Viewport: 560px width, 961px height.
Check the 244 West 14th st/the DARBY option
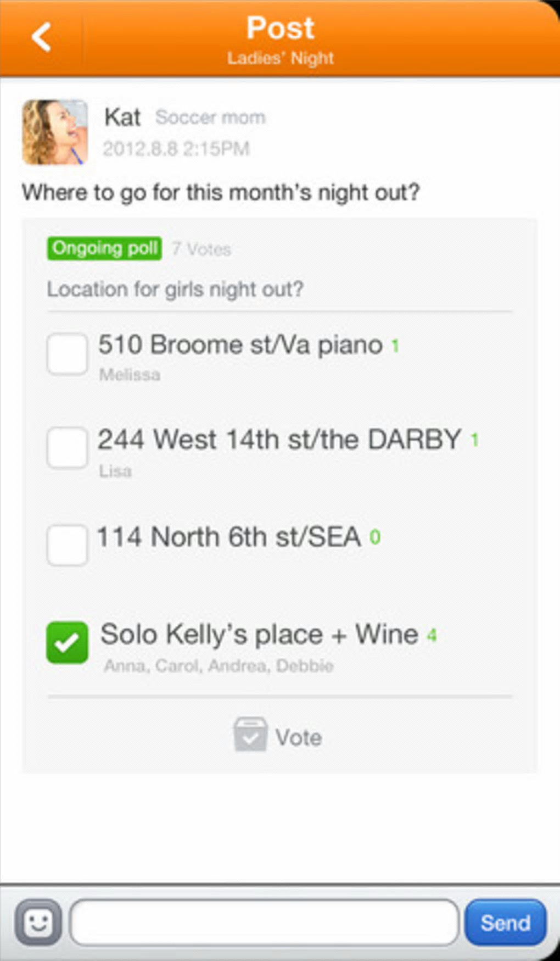67,448
